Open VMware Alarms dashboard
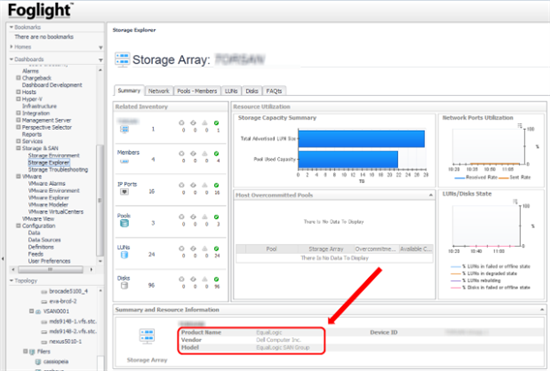Viewport: 550px width, 371px height. click(47, 183)
